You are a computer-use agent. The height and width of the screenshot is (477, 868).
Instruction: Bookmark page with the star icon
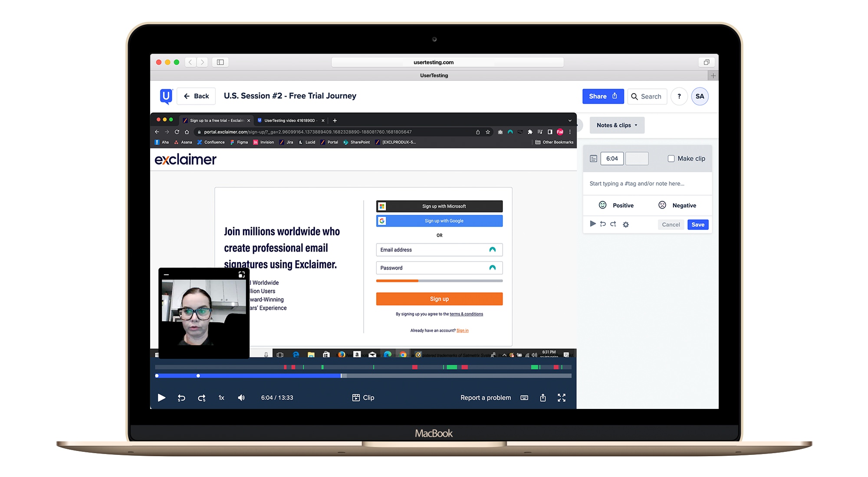pos(488,132)
